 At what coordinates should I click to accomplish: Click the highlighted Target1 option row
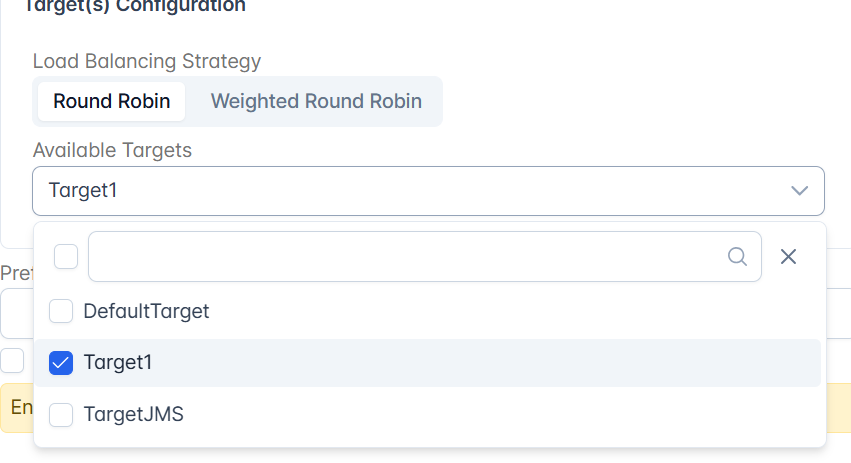click(x=428, y=363)
